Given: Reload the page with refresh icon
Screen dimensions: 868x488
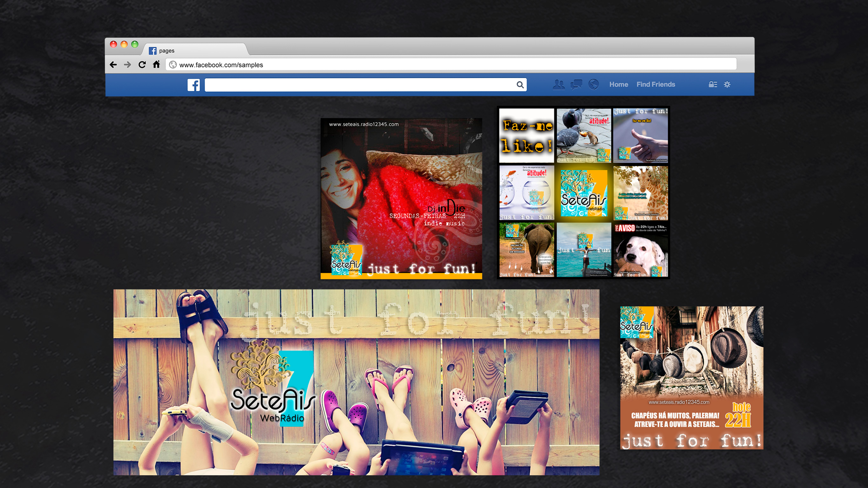Looking at the screenshot, I should tap(142, 64).
